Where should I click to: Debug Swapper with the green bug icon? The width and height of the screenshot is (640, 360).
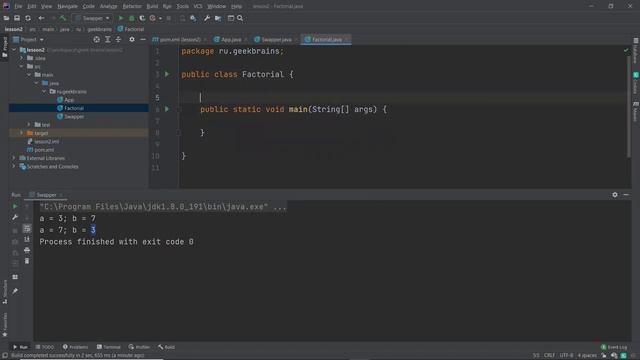[131, 18]
